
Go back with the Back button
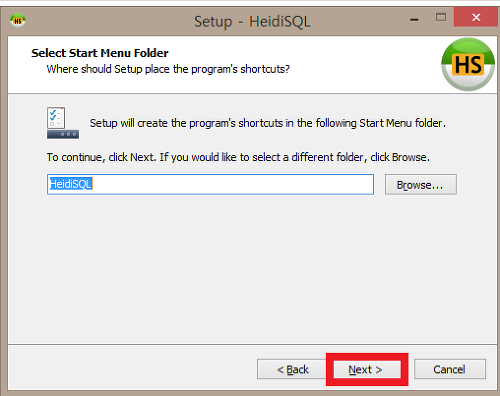[292, 369]
